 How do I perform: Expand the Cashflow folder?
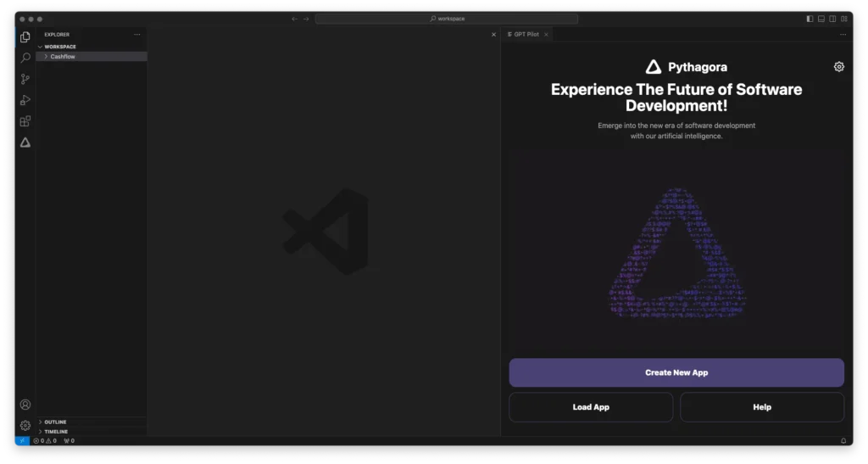[x=62, y=57]
